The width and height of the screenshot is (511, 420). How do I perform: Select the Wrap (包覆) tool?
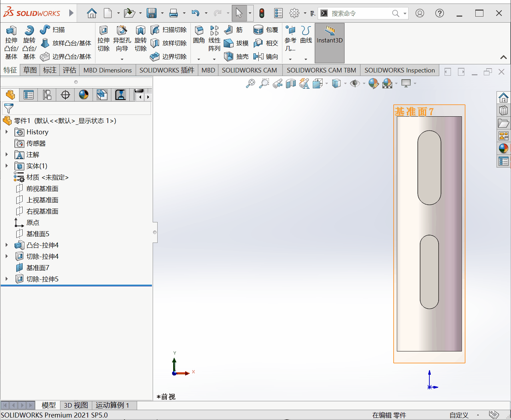point(266,30)
